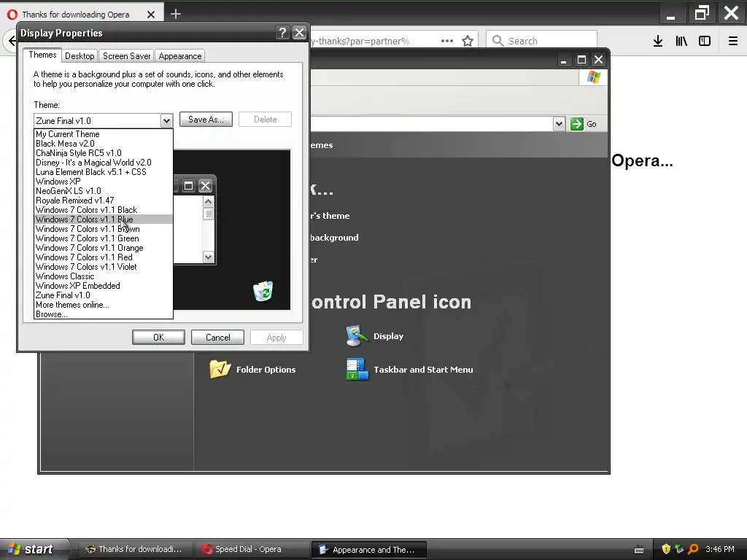The width and height of the screenshot is (747, 560).
Task: Open the page actions three-dots menu
Action: click(x=447, y=41)
